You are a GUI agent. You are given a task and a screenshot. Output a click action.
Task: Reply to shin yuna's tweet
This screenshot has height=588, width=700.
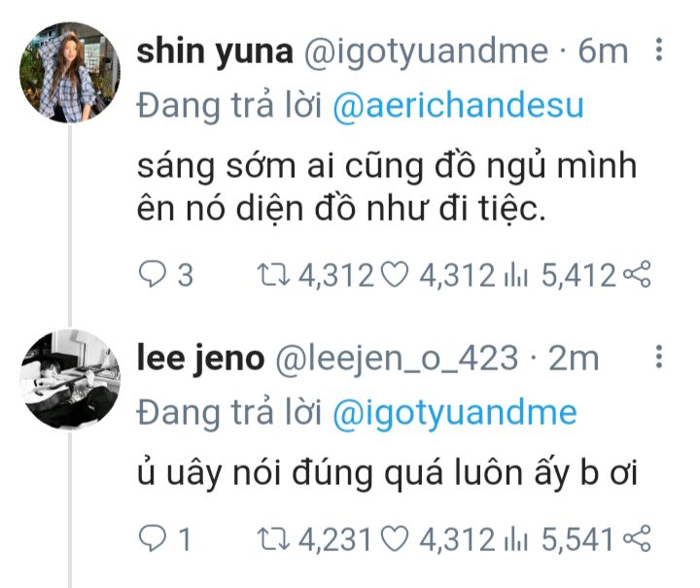[x=154, y=276]
